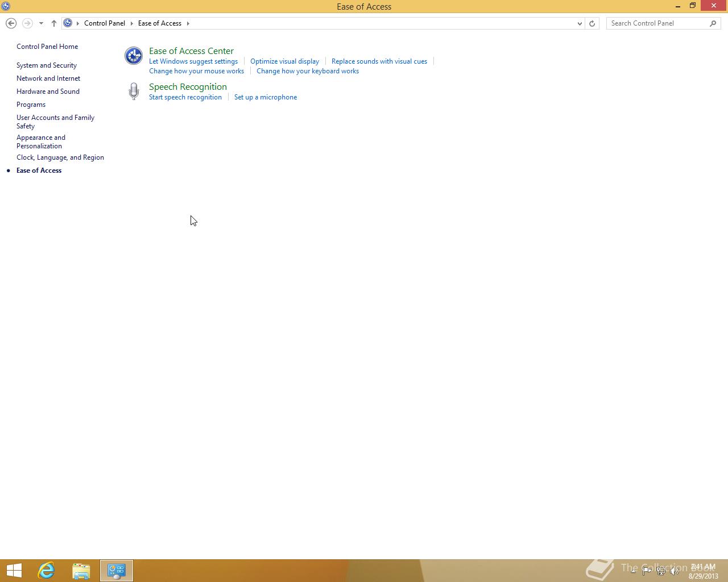The width and height of the screenshot is (728, 582).
Task: Select Ease of Access breadcrumb
Action: coord(160,23)
